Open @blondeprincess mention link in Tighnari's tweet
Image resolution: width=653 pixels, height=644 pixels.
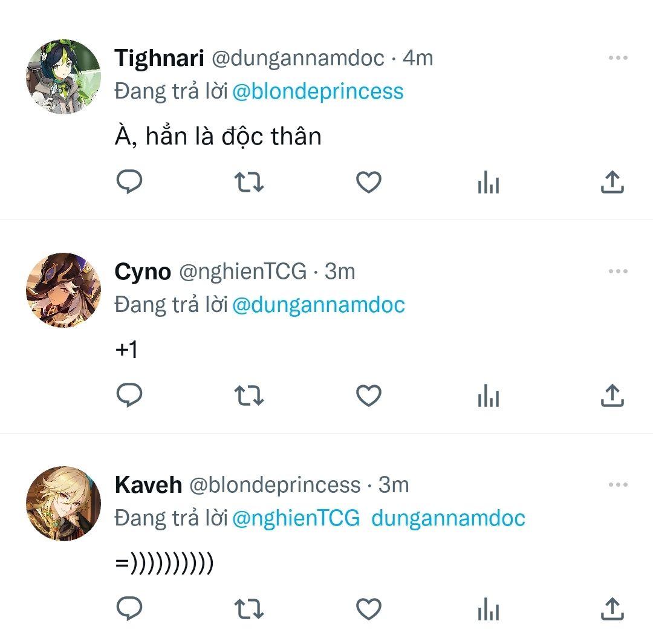[x=318, y=91]
